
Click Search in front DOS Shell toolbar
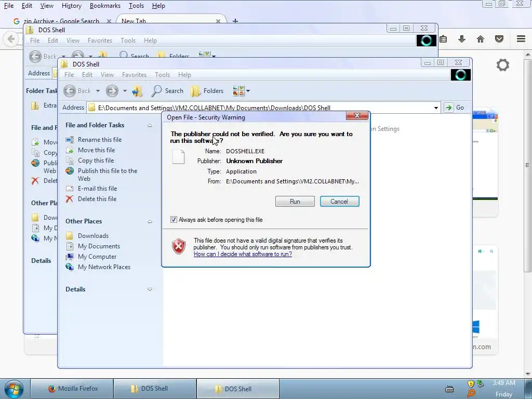[x=168, y=91]
